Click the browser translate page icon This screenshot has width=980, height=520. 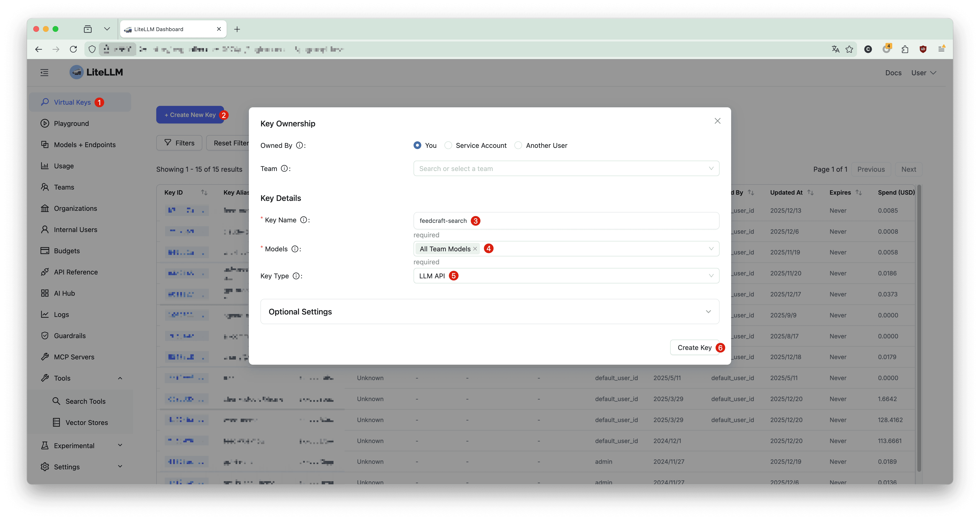pos(835,49)
